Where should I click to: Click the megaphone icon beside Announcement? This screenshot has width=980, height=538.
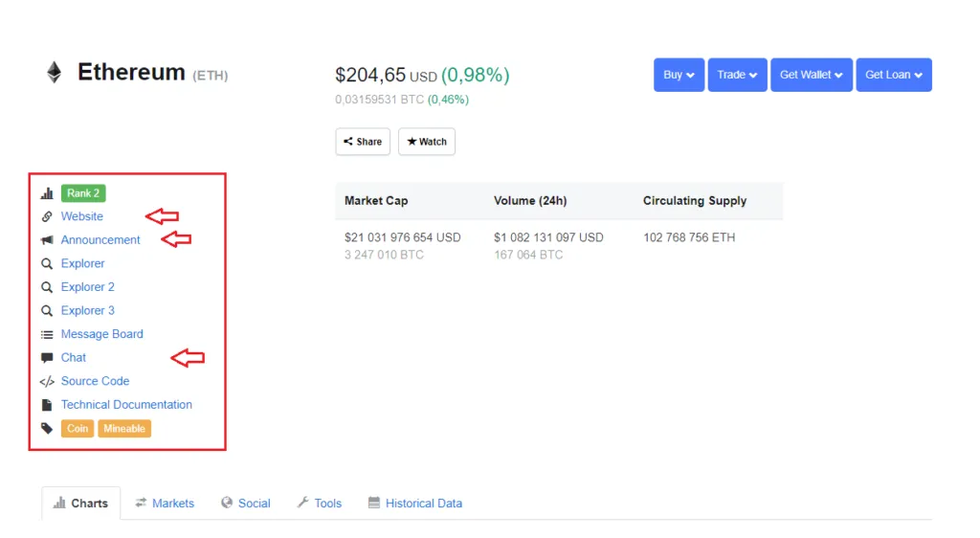tap(47, 240)
